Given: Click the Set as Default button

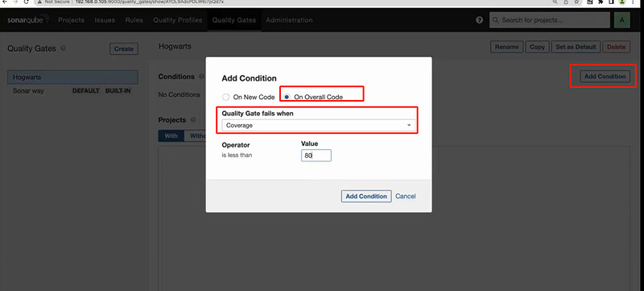Looking at the screenshot, I should click(x=576, y=47).
